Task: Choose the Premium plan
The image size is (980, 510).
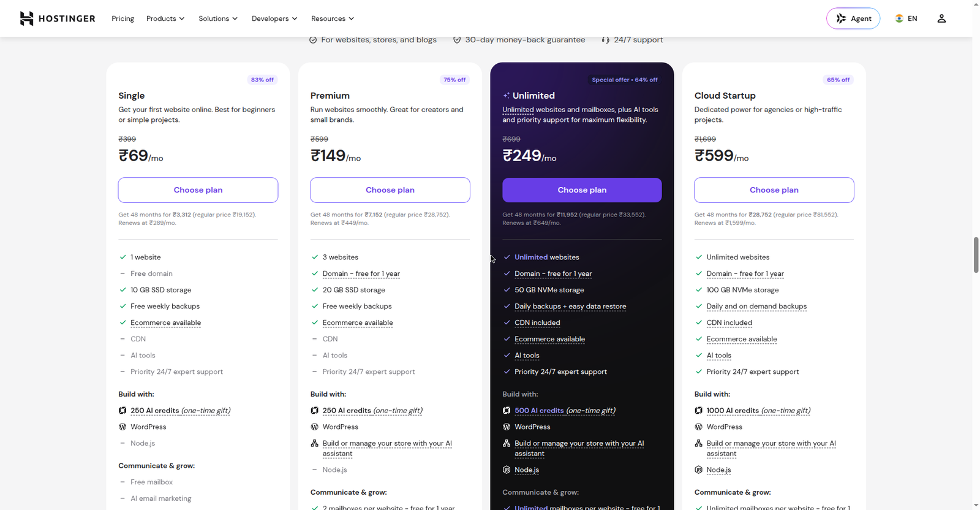Action: (390, 190)
